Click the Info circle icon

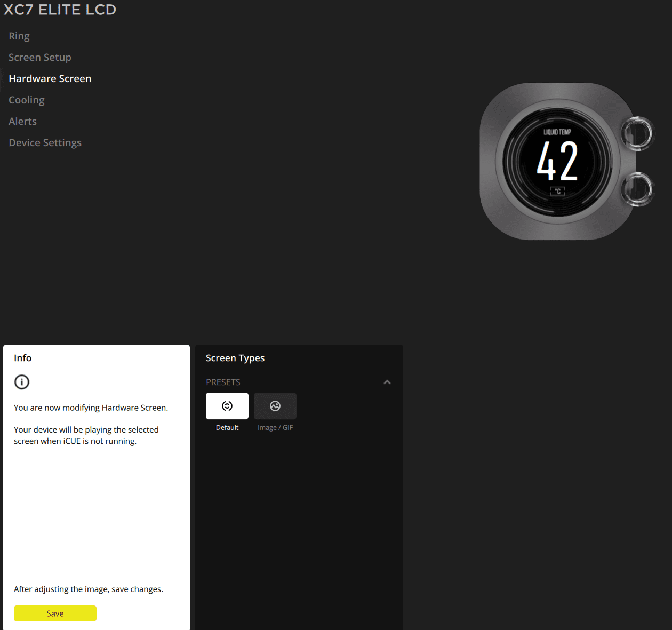pyautogui.click(x=22, y=382)
